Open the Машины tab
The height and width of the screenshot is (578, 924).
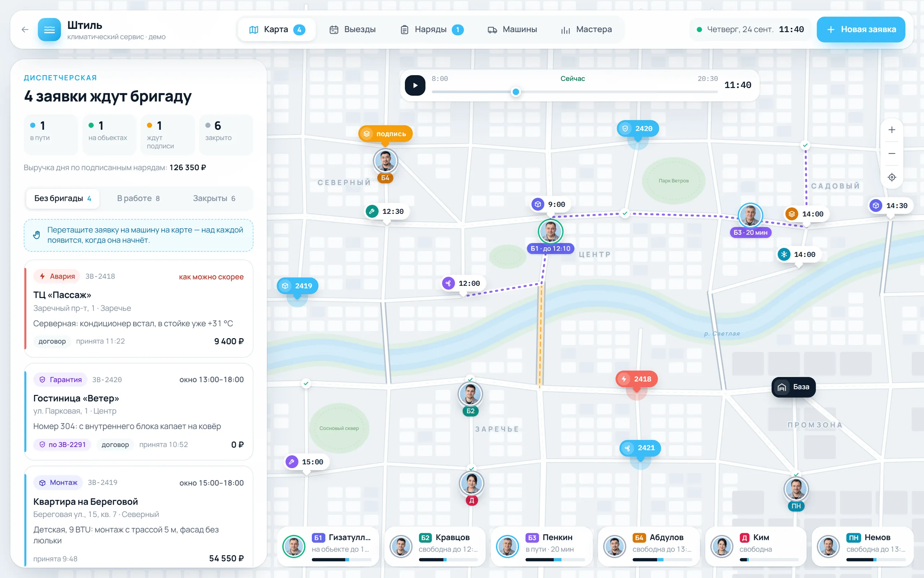pos(512,29)
